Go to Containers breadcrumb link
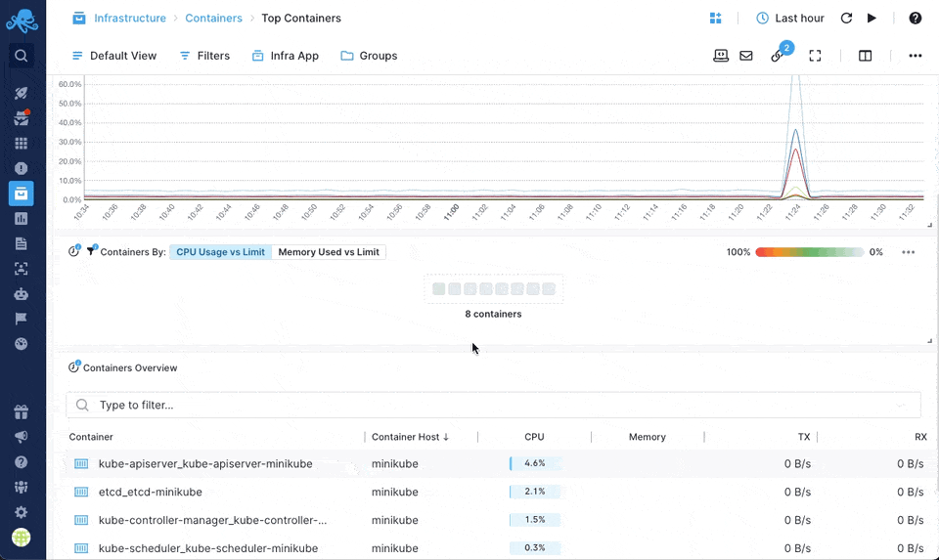This screenshot has height=560, width=939. [214, 18]
